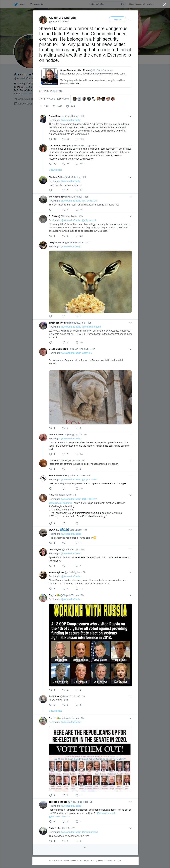
Task: Open the popcorn image in mary violasse's reply
Action: pyautogui.click(x=90, y=281)
